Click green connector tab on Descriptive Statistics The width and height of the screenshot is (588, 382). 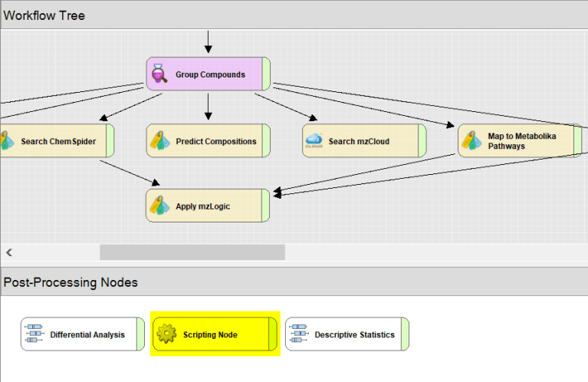(405, 334)
